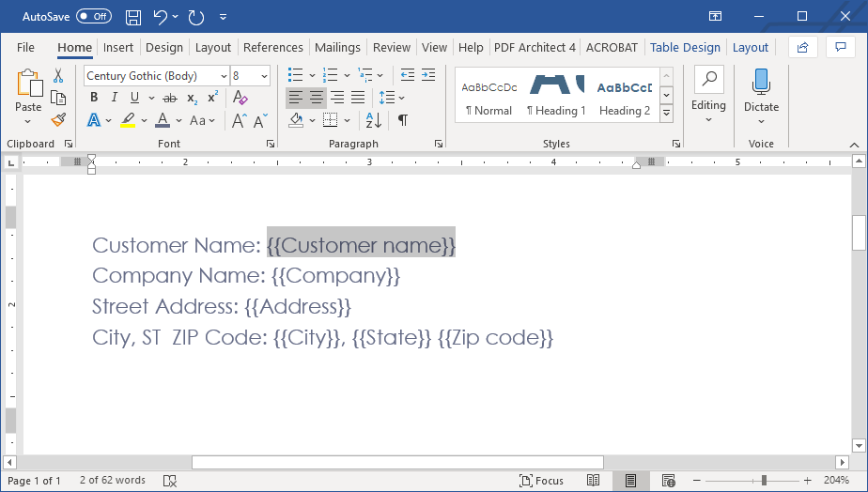Open the font size dropdown

tap(265, 76)
